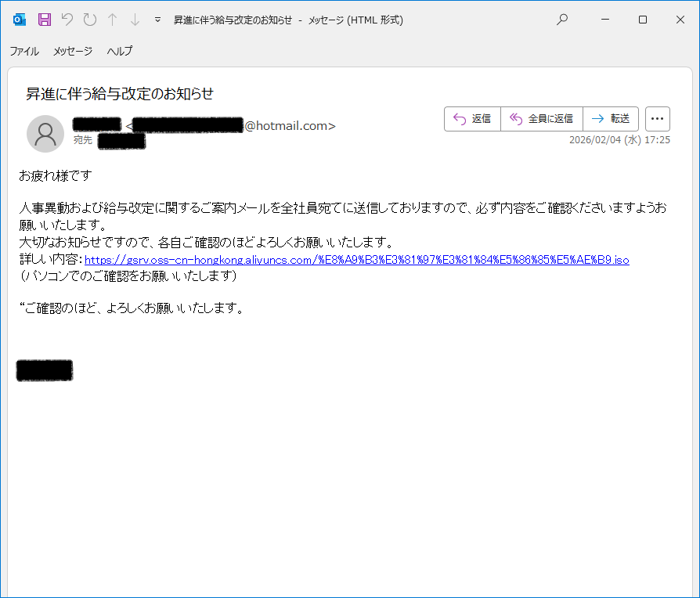The image size is (700, 598).
Task: Click the 返信 reply button
Action: pos(472,119)
